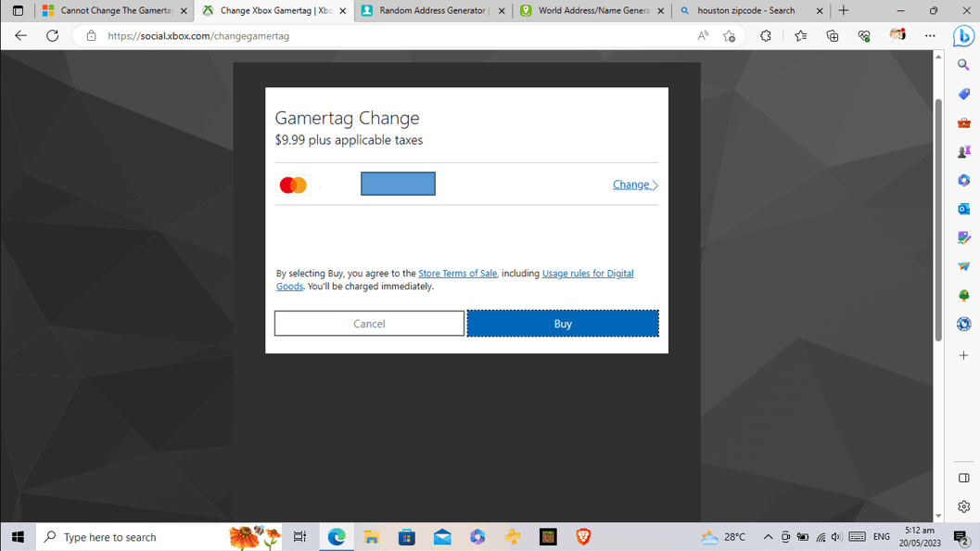Open Brave browser from taskbar
Viewport: 980px width, 551px height.
coord(583,536)
